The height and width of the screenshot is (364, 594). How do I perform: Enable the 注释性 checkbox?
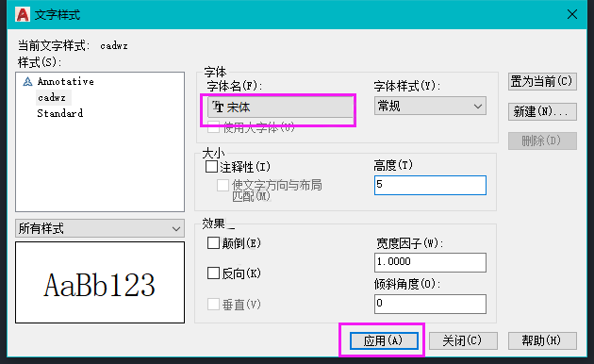pyautogui.click(x=211, y=167)
